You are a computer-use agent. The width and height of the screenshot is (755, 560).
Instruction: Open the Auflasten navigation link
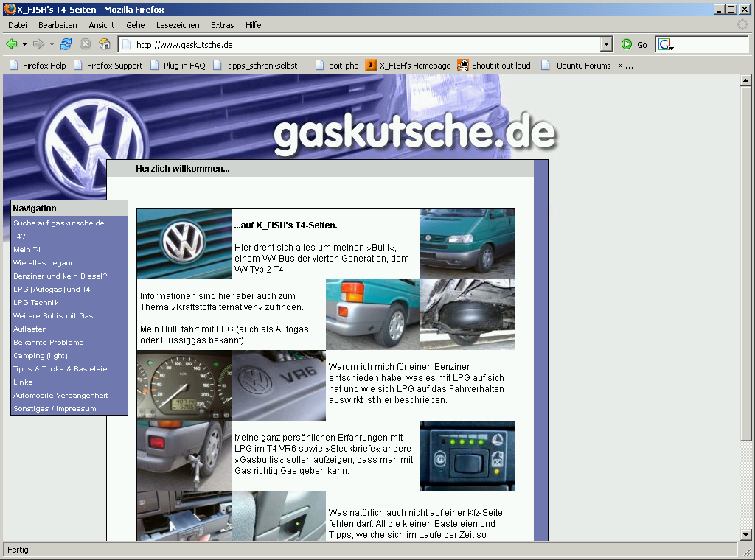pos(29,329)
